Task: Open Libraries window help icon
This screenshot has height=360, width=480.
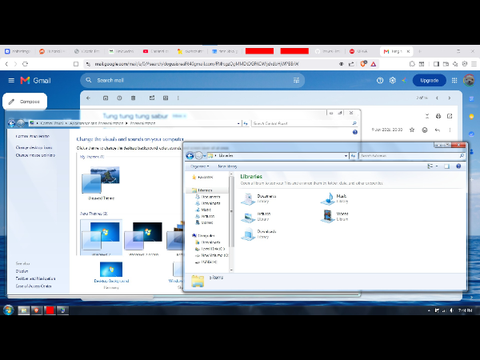Action: 459,166
